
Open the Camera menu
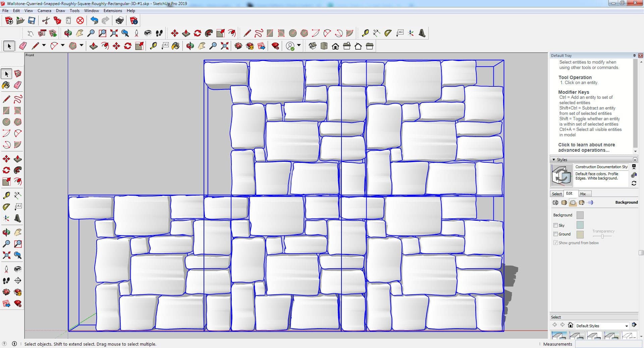point(44,11)
